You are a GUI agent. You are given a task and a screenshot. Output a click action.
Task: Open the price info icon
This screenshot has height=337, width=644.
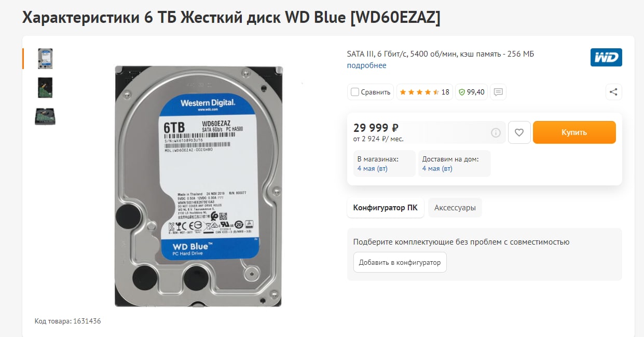(x=496, y=133)
